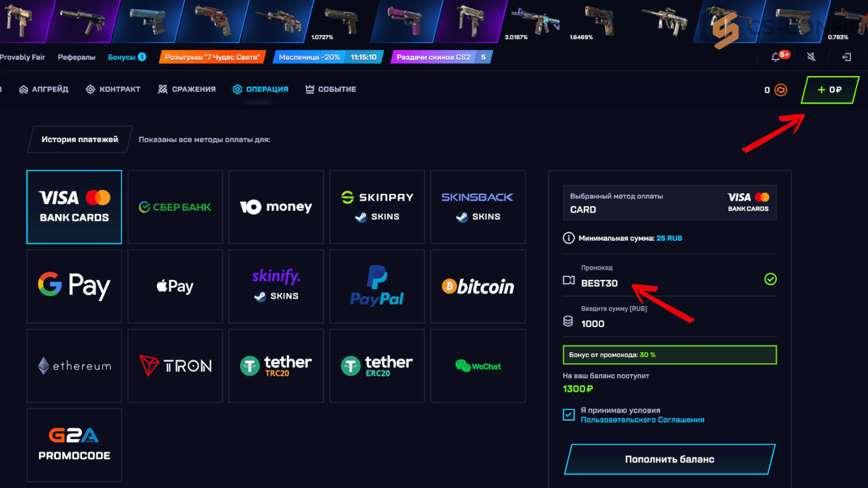Open the notifications bell
Screen dimensions: 868x488
point(776,57)
